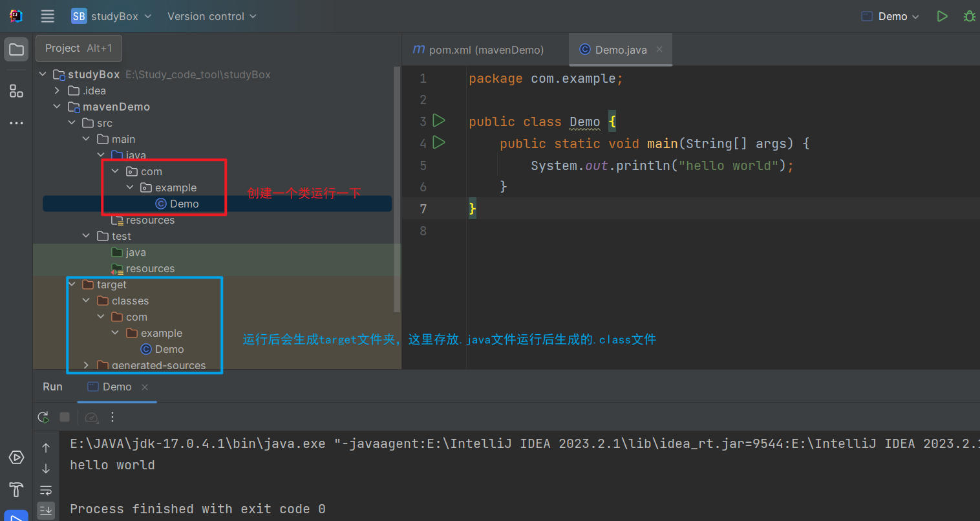Toggle scroll to end of console
The height and width of the screenshot is (521, 980).
point(46,511)
